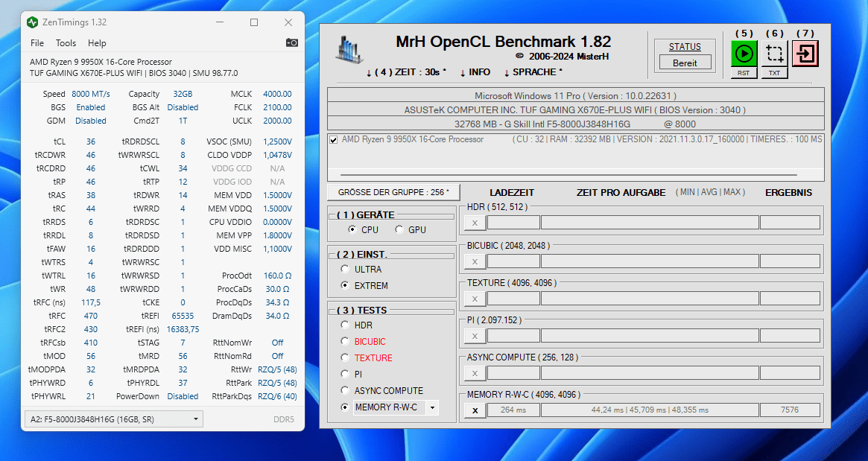
Task: Open the INFO dropdown in MrH Benchmark
Action: point(475,72)
